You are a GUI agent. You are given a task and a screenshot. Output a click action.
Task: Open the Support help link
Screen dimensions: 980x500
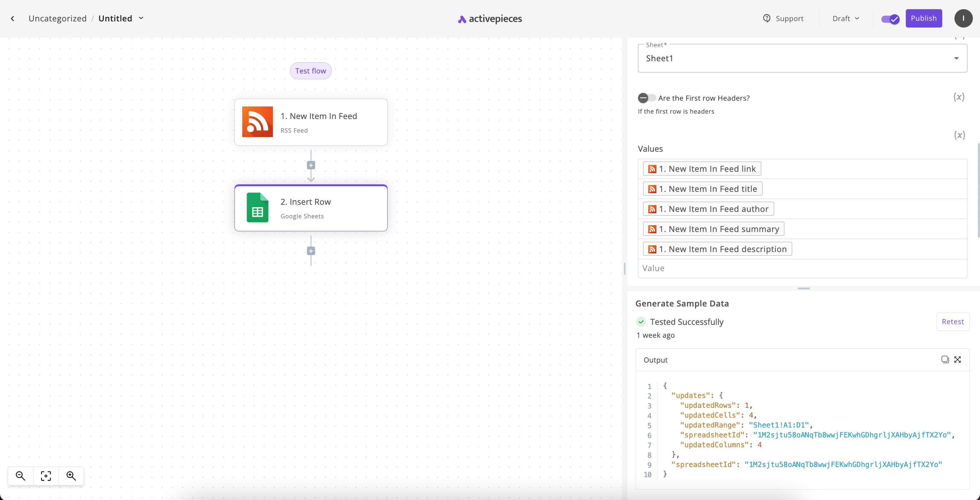783,18
